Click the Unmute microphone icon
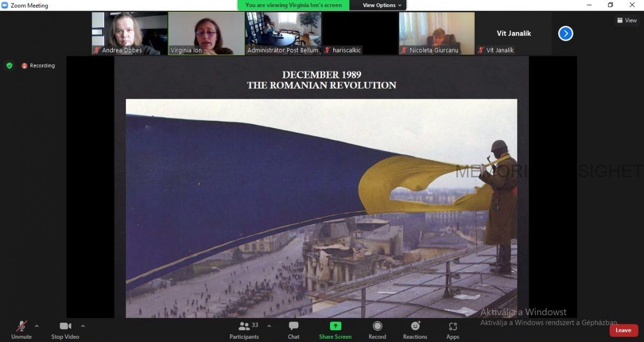Screen dimensions: 644x342 21,326
